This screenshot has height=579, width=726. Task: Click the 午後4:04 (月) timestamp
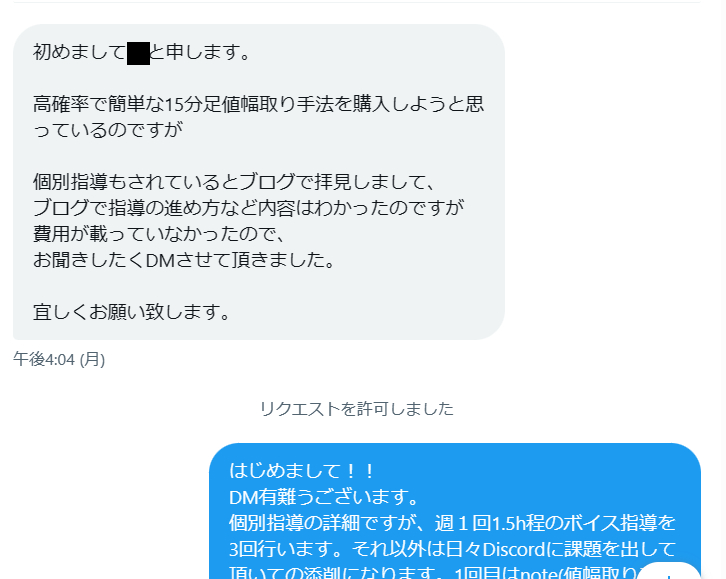pos(59,359)
